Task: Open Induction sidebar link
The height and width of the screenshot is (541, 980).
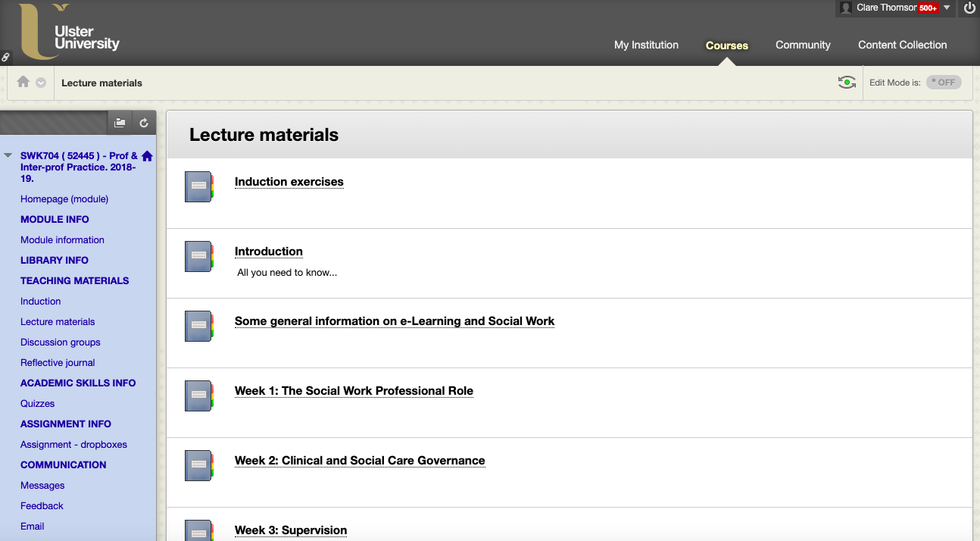Action: [40, 301]
